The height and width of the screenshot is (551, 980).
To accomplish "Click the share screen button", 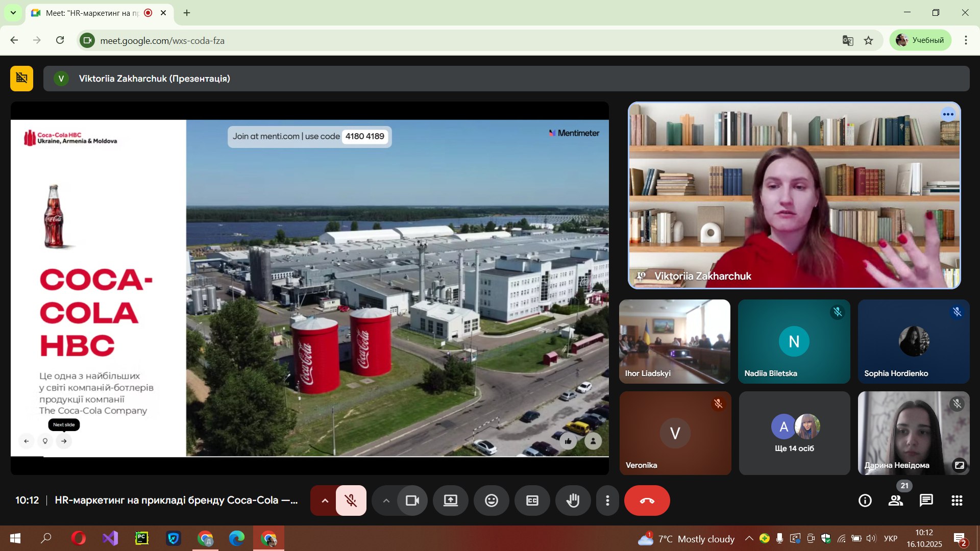I will click(450, 500).
